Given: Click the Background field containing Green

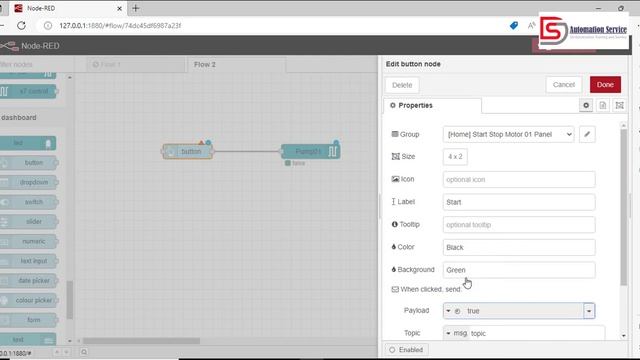Looking at the screenshot, I should click(x=519, y=270).
